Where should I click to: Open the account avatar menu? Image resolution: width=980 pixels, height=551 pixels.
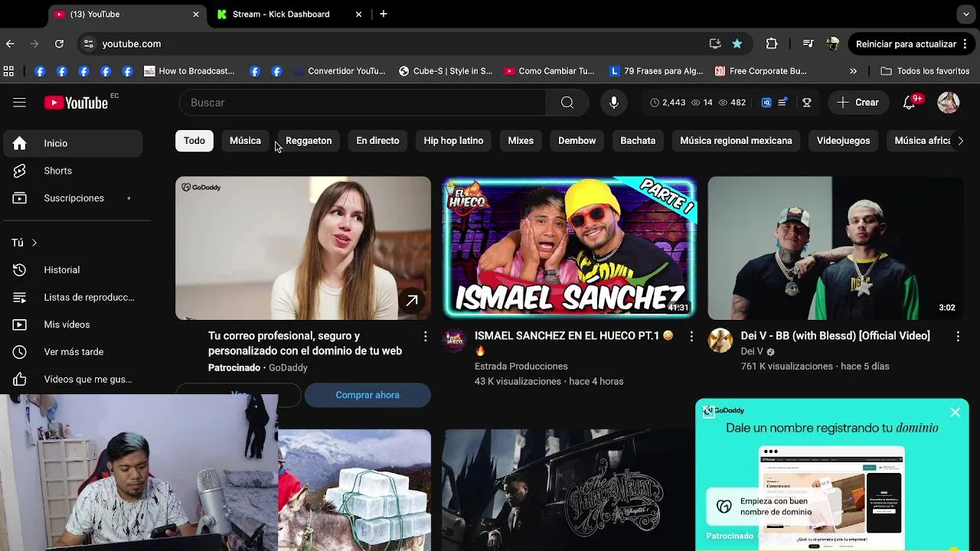coord(949,103)
